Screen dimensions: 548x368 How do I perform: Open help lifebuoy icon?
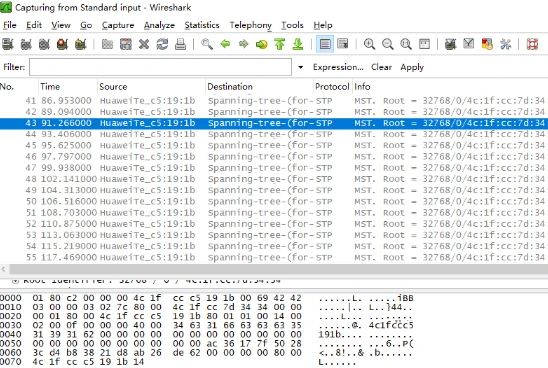coord(532,44)
